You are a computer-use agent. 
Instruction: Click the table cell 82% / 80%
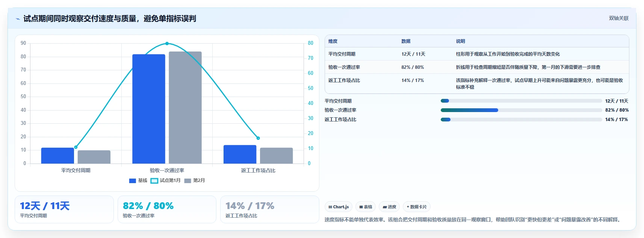coord(413,67)
